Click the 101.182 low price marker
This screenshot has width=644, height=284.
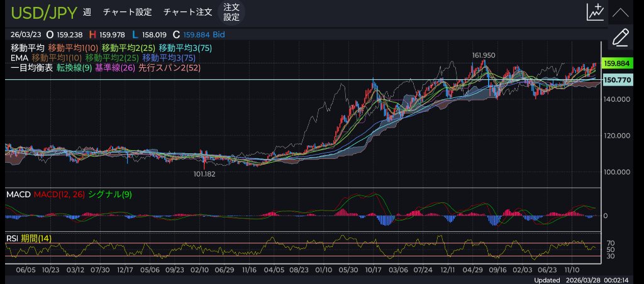click(204, 174)
